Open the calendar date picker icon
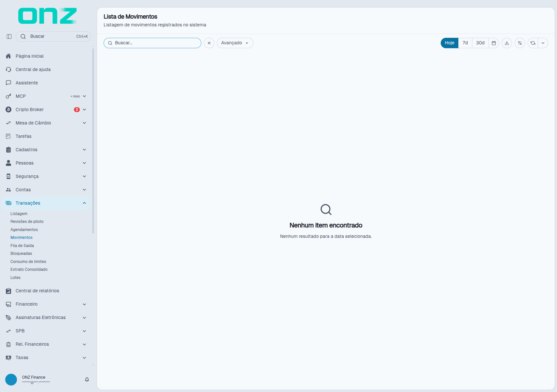Viewport: 557px width, 392px height. coord(494,43)
